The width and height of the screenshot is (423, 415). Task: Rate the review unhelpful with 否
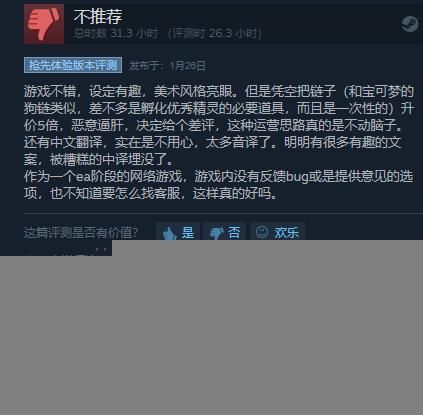[x=225, y=231]
